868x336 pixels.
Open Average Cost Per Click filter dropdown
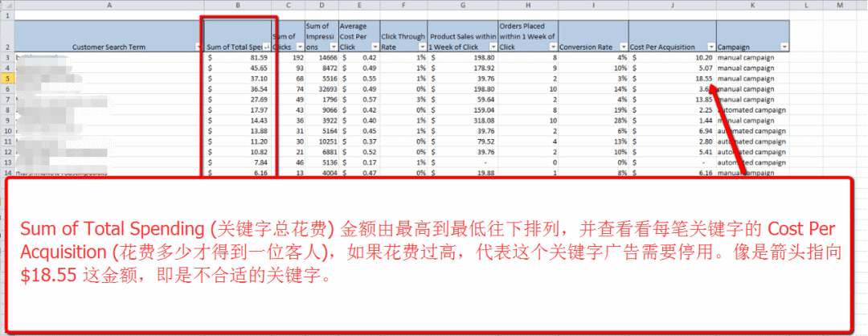(375, 47)
